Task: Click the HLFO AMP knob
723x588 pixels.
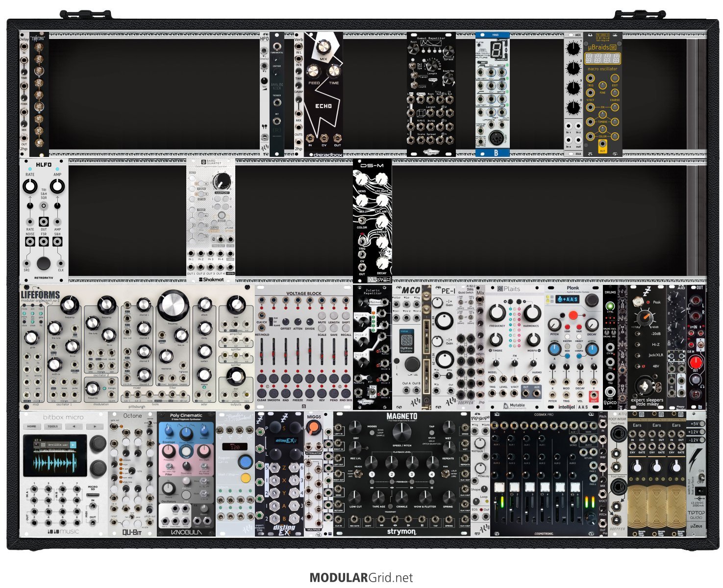Action: (x=57, y=186)
